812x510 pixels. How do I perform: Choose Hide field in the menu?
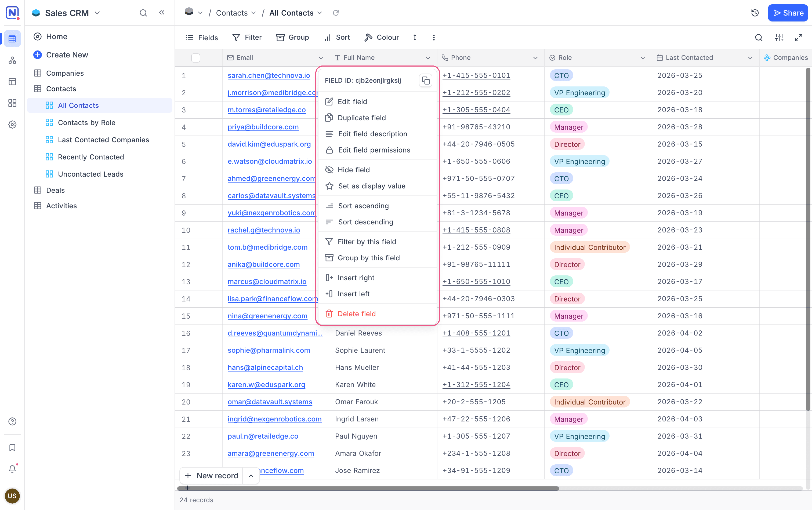377,170
